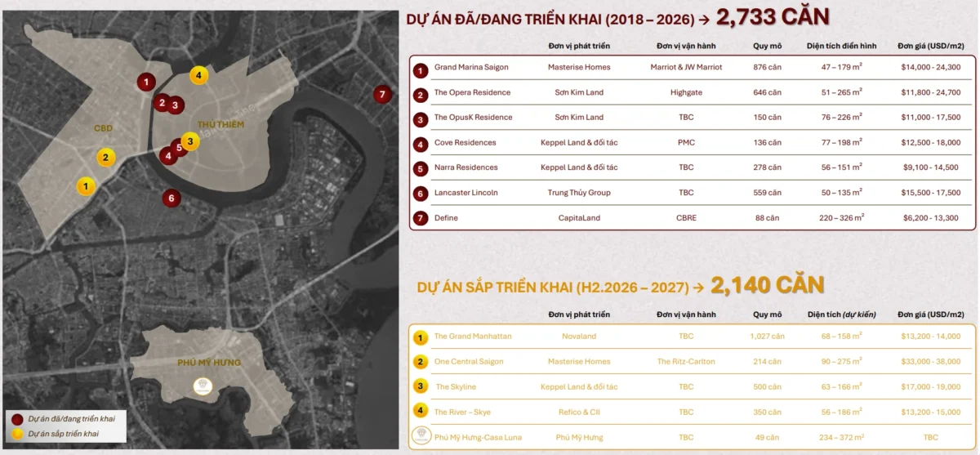The height and width of the screenshot is (455, 980).
Task: Select the 'The Opera Residence' project name
Action: click(x=472, y=92)
